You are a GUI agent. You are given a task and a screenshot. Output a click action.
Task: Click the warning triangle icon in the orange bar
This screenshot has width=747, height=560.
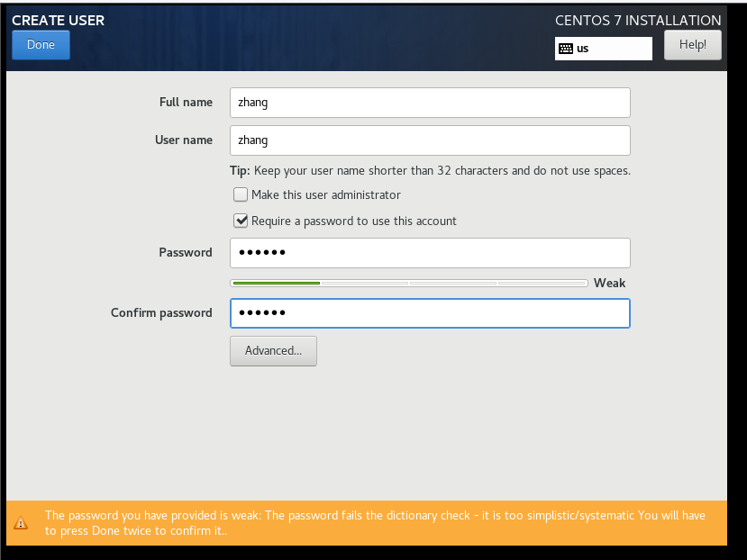21,523
